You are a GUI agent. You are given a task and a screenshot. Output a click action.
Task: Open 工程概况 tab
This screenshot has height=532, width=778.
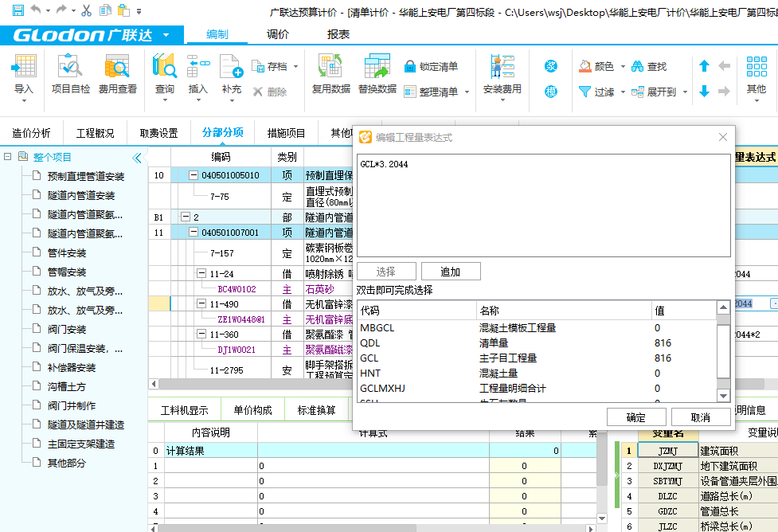(x=95, y=133)
